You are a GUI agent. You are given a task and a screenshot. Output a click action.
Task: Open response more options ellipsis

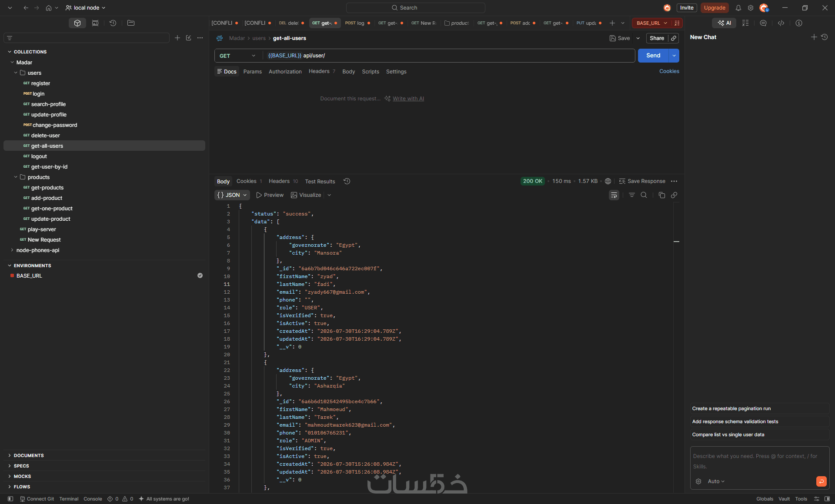tap(674, 181)
